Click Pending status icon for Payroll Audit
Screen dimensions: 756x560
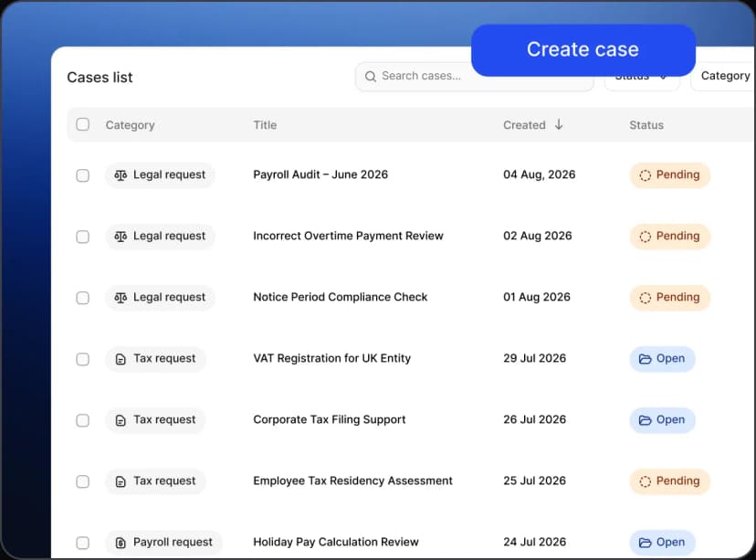click(646, 175)
